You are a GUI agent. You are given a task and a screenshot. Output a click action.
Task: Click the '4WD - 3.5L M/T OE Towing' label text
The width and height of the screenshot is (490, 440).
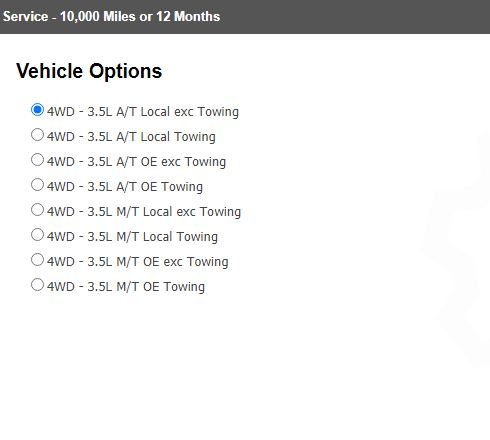[126, 287]
